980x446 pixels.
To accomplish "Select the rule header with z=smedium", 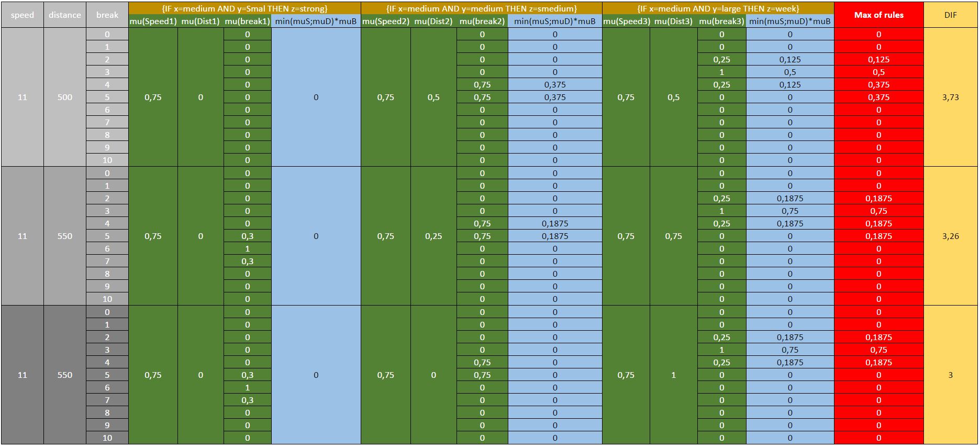I will tap(481, 8).
